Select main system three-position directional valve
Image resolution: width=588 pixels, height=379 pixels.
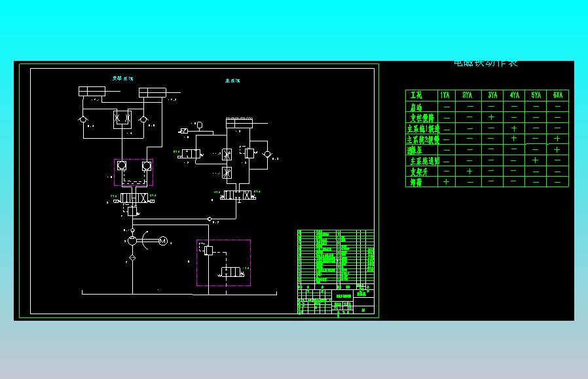tap(238, 195)
